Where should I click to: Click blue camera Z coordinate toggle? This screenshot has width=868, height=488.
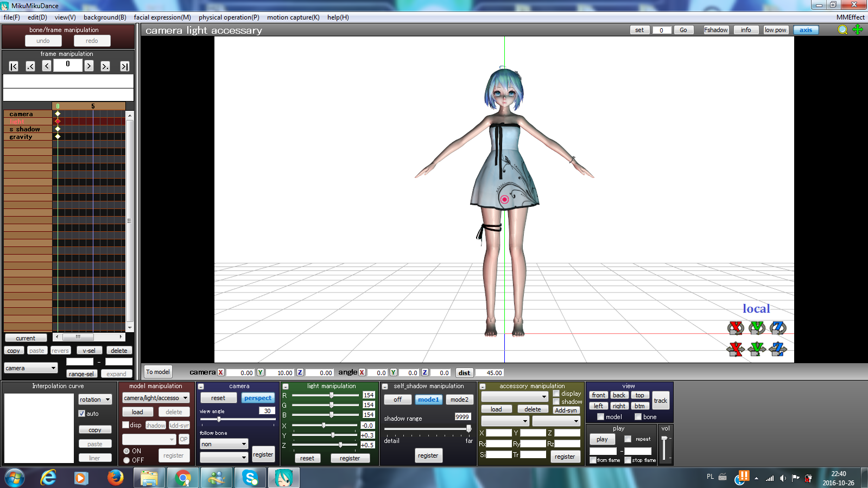tap(300, 372)
